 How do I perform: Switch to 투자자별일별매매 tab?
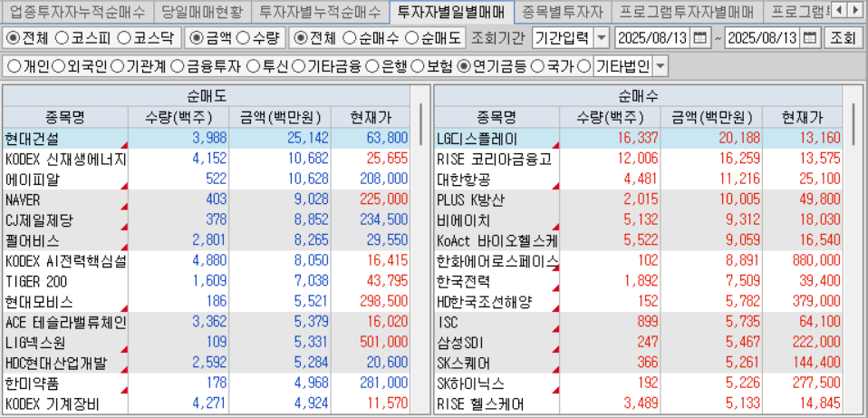pos(451,11)
